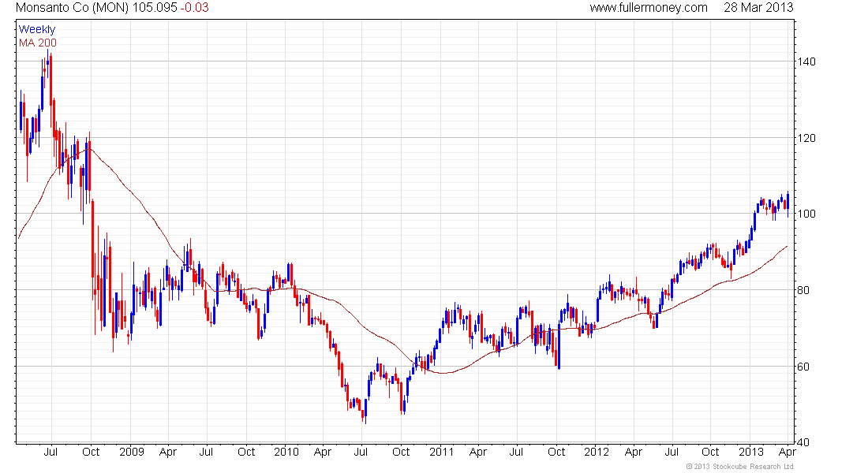Image resolution: width=868 pixels, height=473 pixels.
Task: Click the -0.03 price change value
Action: 194,8
